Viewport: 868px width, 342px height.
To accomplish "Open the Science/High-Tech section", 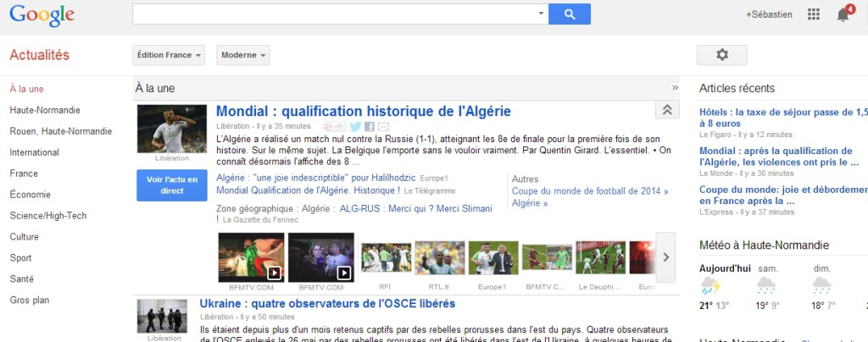I will click(x=48, y=216).
